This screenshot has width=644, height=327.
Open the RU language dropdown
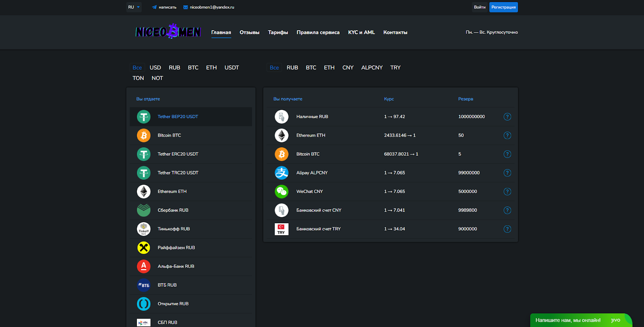(x=134, y=7)
